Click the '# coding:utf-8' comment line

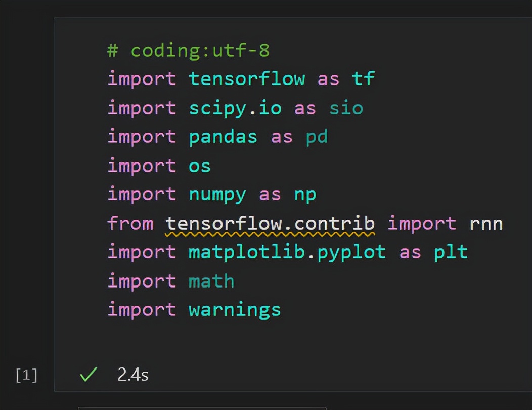[188, 51]
